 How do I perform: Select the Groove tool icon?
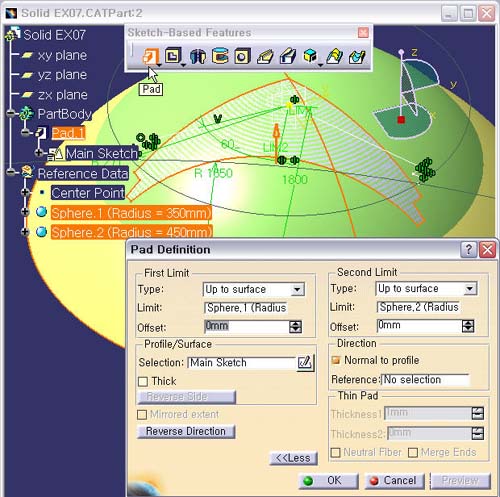pyautogui.click(x=220, y=56)
